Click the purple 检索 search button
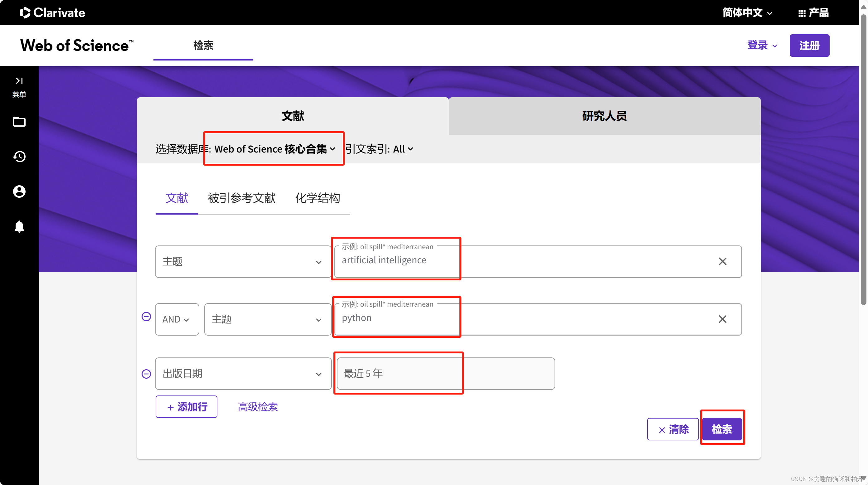Viewport: 868px width, 485px height. (x=721, y=429)
